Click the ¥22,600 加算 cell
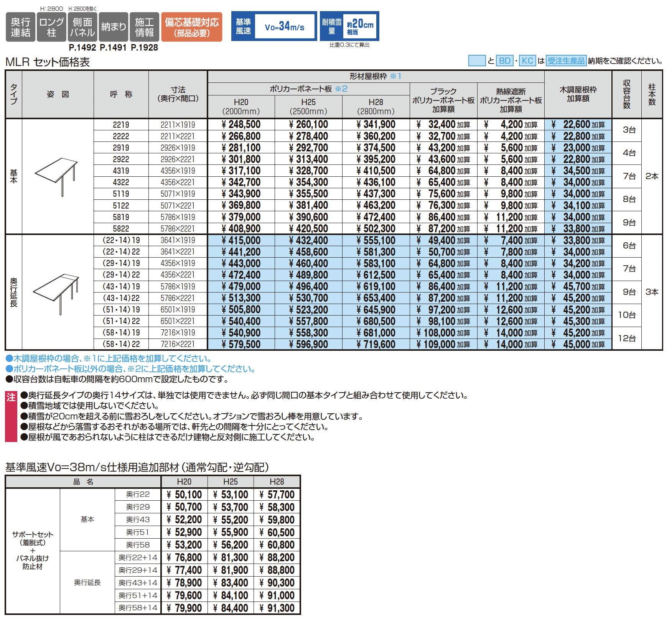Image resolution: width=672 pixels, height=618 pixels. pyautogui.click(x=578, y=125)
